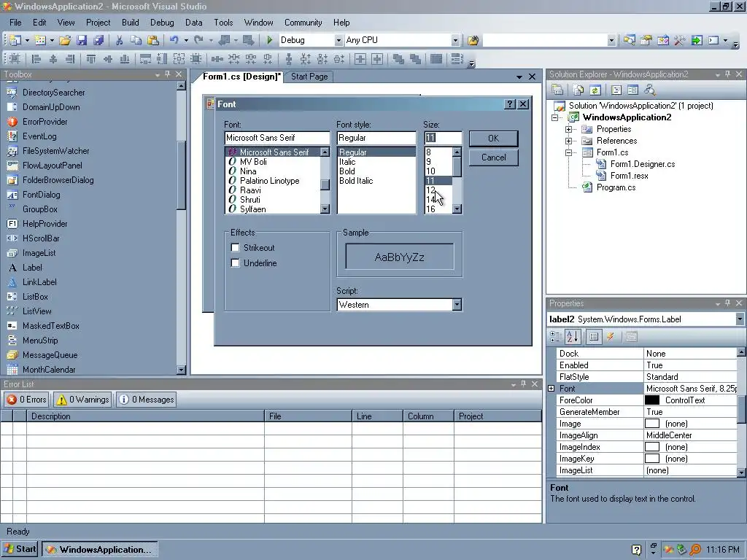Screen dimensions: 747x560
Task: Click the Paste clipboard icon
Action: click(152, 41)
